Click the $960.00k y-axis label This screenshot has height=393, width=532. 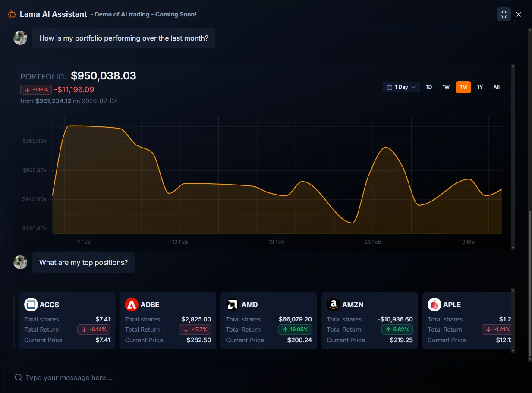[x=35, y=141]
